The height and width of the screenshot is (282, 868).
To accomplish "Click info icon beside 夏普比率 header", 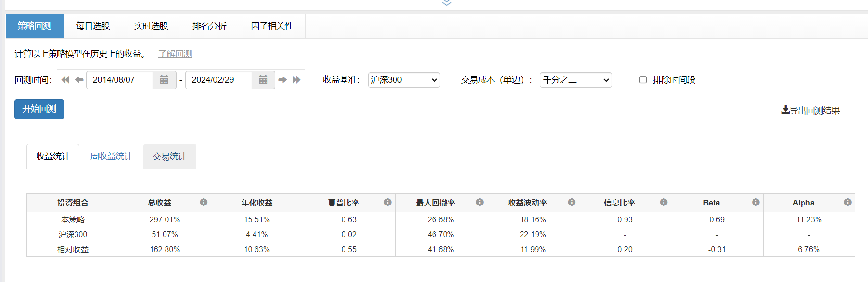I will 387,202.
